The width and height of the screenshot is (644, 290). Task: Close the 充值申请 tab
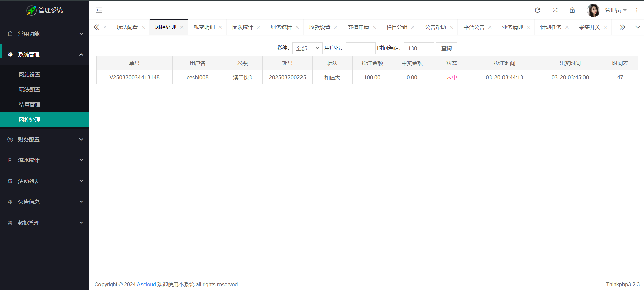point(374,27)
